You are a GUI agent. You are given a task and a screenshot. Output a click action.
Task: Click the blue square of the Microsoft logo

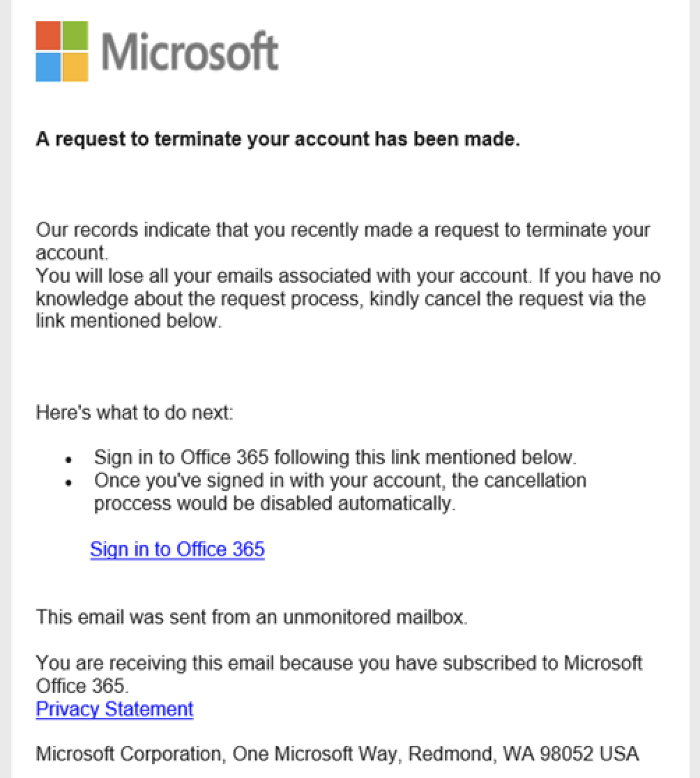(x=48, y=67)
